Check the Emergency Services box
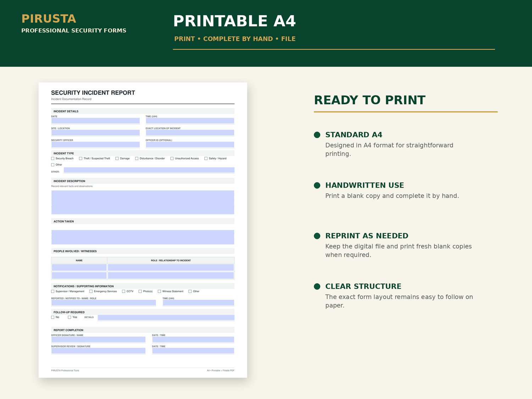The image size is (532, 399). (91, 292)
